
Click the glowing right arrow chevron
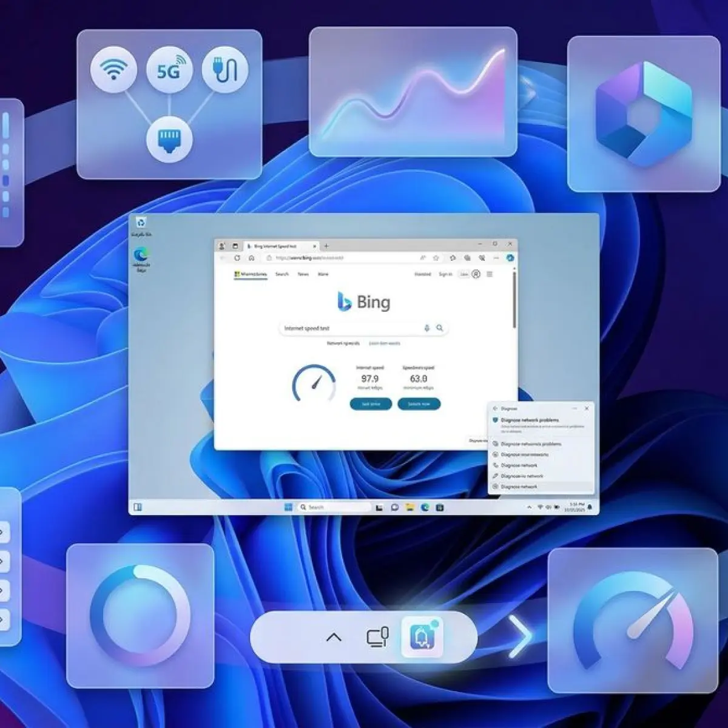click(520, 636)
